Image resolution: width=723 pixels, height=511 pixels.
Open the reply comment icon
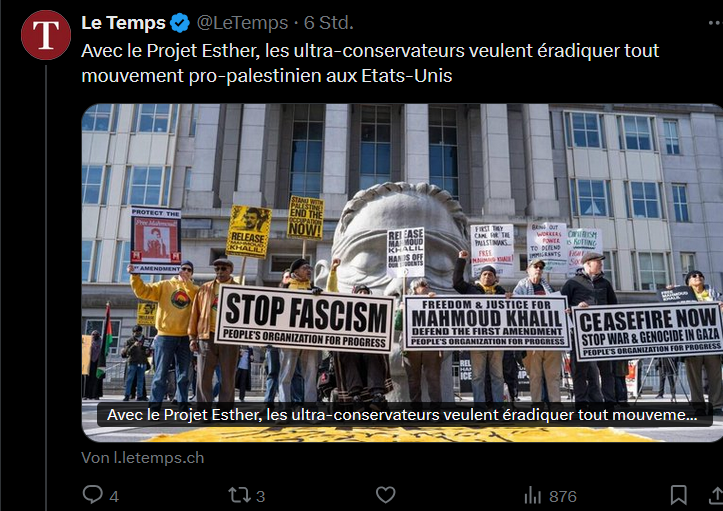[x=92, y=495]
